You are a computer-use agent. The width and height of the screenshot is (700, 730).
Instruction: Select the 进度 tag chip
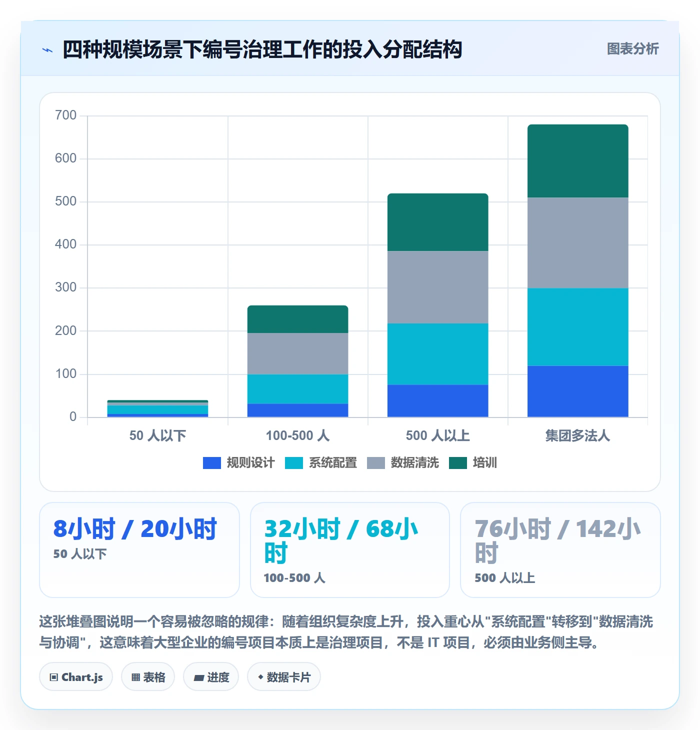pos(211,677)
